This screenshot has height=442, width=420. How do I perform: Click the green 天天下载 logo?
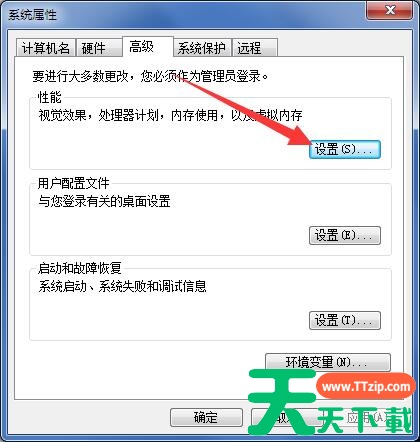pyautogui.click(x=330, y=403)
